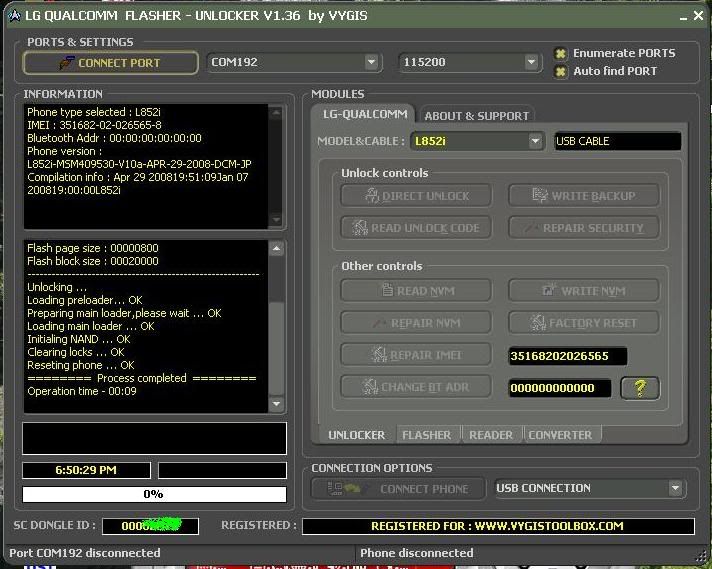Click the REPAIR IMEI button
The image size is (712, 569).
(x=416, y=355)
